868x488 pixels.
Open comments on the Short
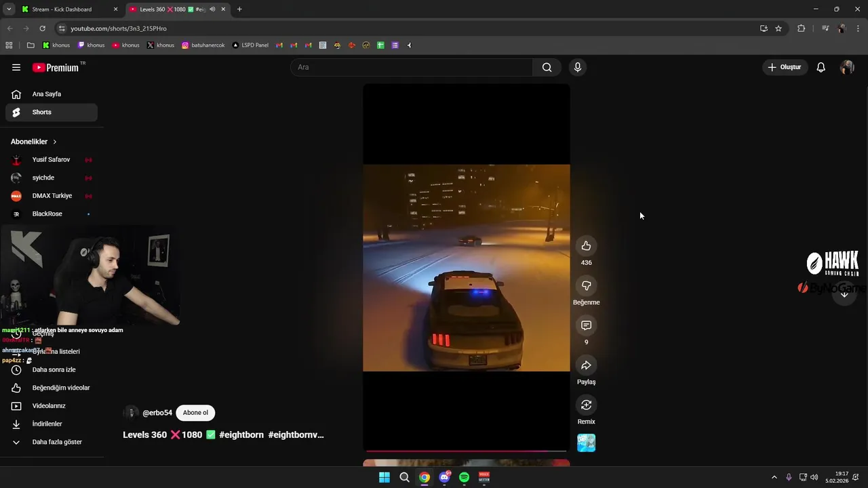click(x=587, y=325)
